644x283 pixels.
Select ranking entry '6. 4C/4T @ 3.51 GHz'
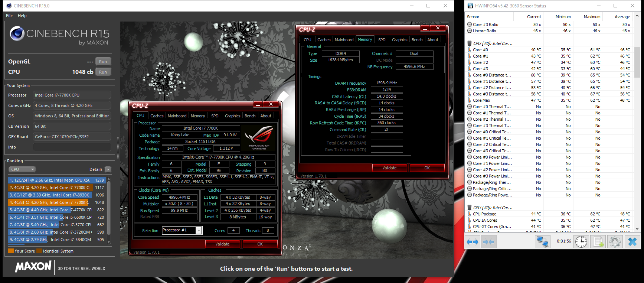[57, 217]
